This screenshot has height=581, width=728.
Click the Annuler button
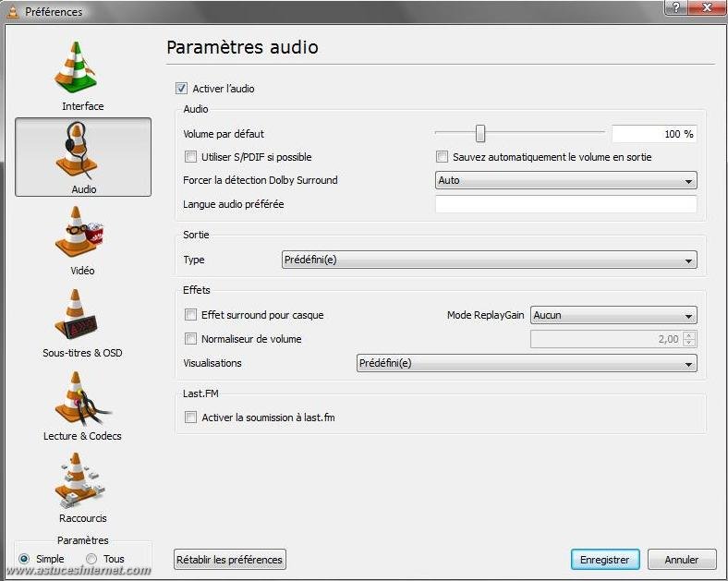tap(682, 559)
